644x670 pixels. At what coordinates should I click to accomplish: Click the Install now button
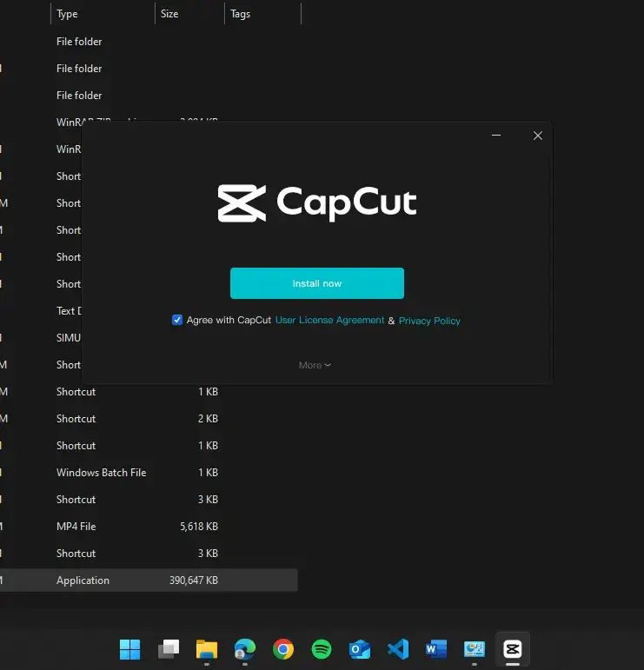point(316,283)
